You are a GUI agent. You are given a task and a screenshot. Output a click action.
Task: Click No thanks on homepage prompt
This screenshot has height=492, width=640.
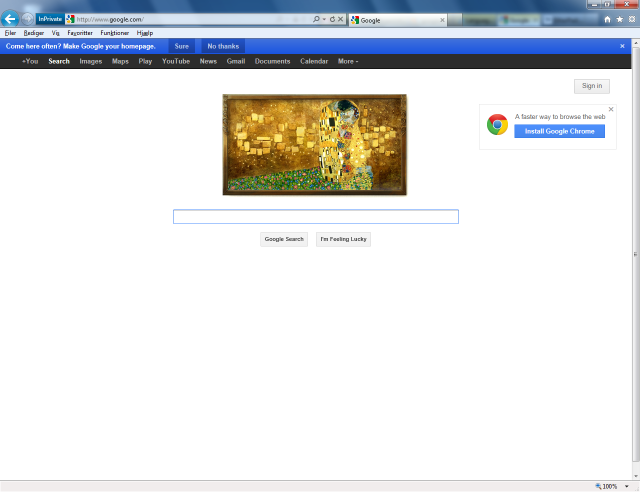click(223, 46)
